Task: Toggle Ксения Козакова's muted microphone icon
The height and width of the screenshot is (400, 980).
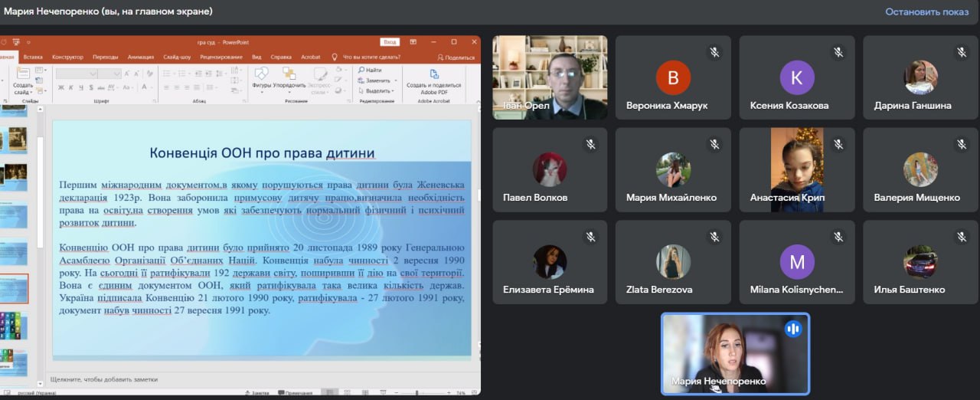Action: pyautogui.click(x=838, y=52)
